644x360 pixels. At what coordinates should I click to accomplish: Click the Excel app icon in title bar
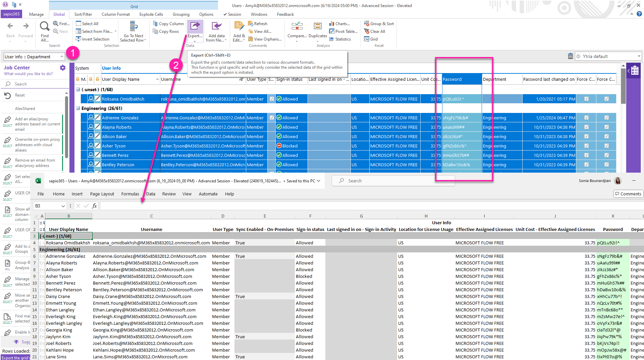(38, 181)
